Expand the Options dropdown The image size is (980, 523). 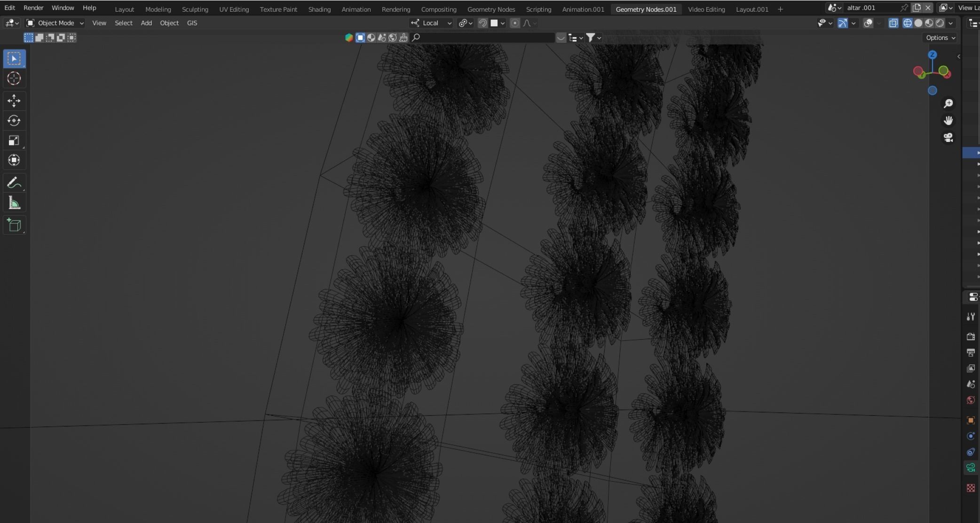[x=940, y=38]
